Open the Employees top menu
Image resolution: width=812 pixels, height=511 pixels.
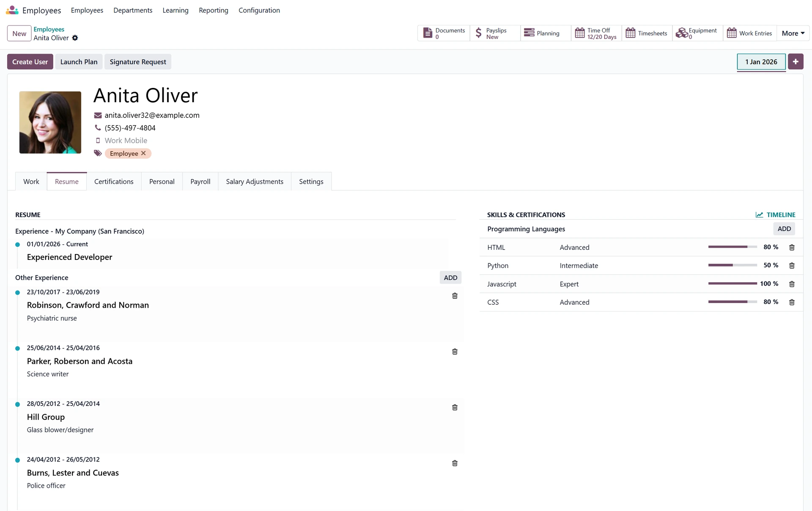coord(87,10)
